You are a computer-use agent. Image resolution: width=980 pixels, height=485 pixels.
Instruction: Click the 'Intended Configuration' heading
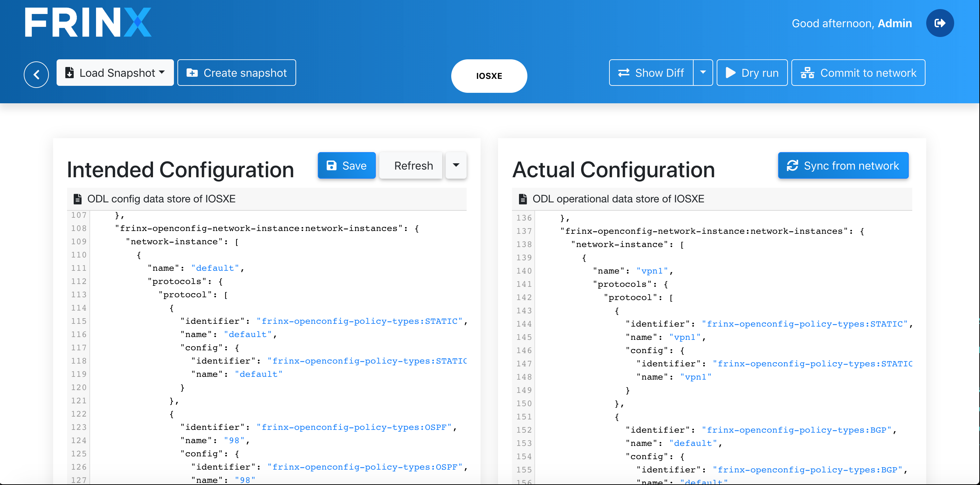tap(180, 170)
